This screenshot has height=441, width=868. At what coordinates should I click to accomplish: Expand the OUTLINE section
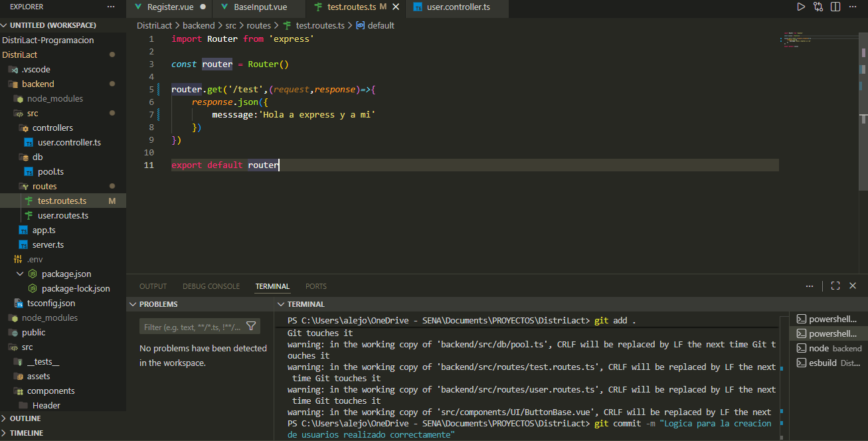(25, 418)
